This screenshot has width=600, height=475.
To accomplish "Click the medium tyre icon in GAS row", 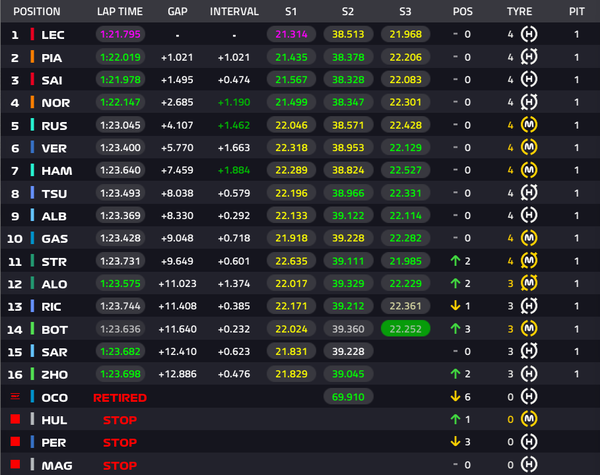I will click(x=529, y=238).
